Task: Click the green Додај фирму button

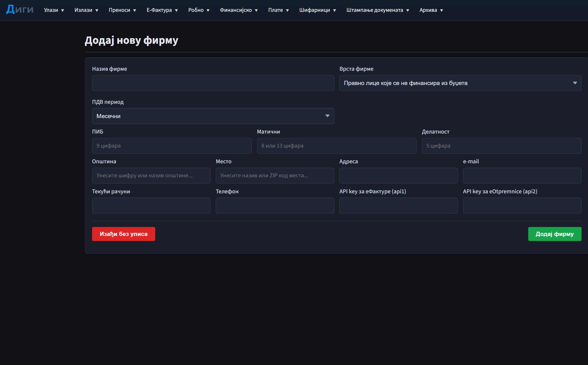Action: coord(555,234)
